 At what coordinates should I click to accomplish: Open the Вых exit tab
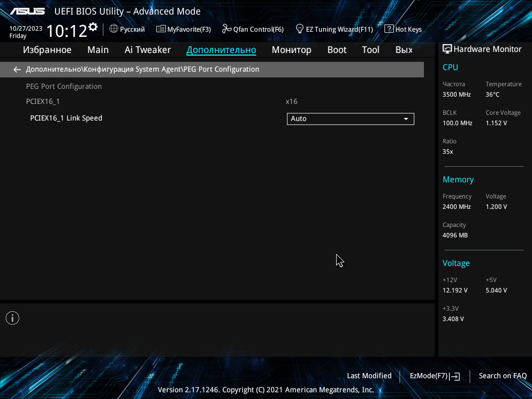pyautogui.click(x=404, y=50)
